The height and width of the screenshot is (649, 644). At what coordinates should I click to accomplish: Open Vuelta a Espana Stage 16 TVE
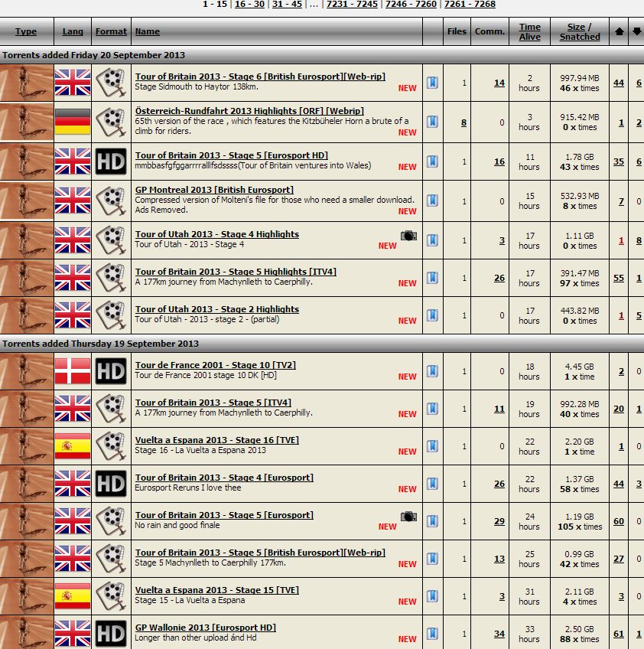pos(217,440)
